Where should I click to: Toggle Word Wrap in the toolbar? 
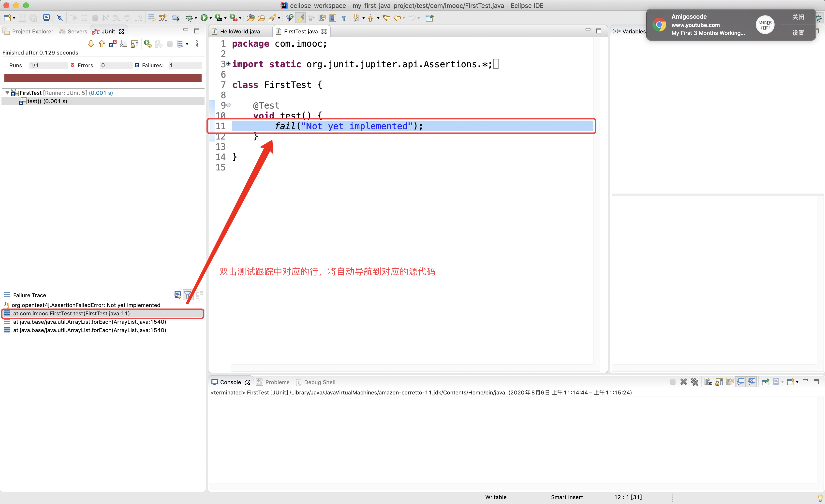tap(322, 18)
